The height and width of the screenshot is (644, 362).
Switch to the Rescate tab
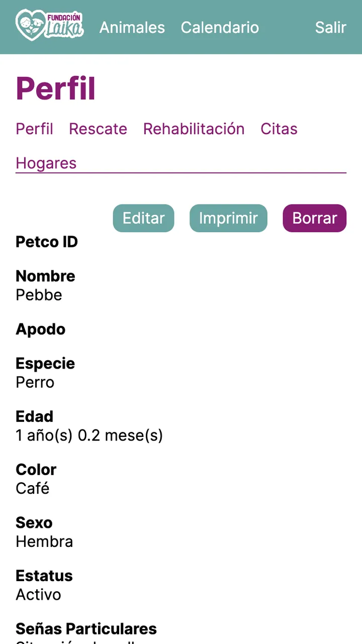[x=98, y=129]
